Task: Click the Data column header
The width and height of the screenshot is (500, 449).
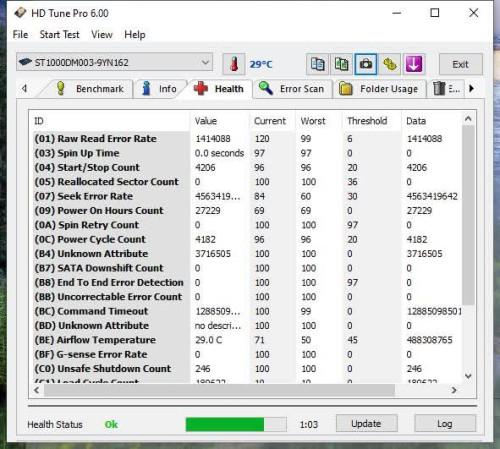Action: pos(432,121)
